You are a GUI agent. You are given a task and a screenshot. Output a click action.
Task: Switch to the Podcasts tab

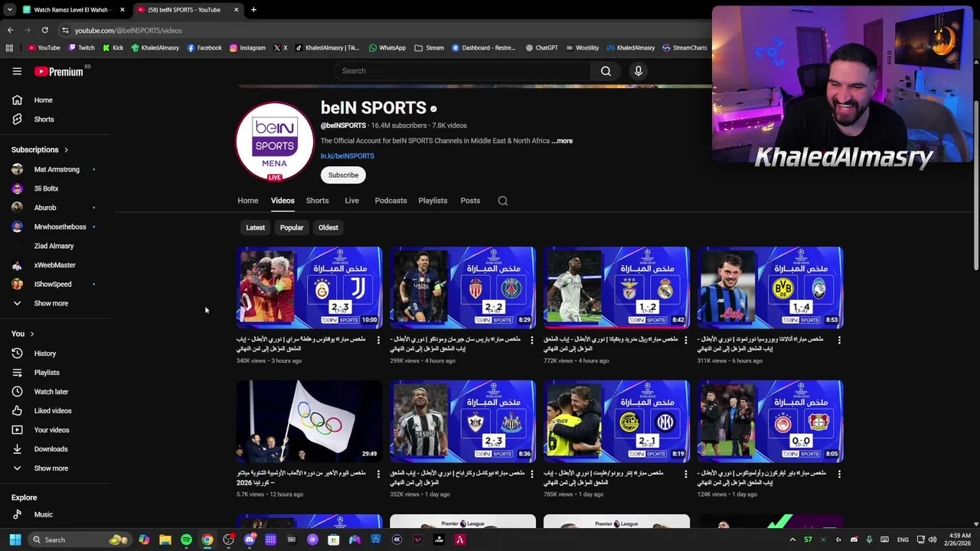click(390, 201)
